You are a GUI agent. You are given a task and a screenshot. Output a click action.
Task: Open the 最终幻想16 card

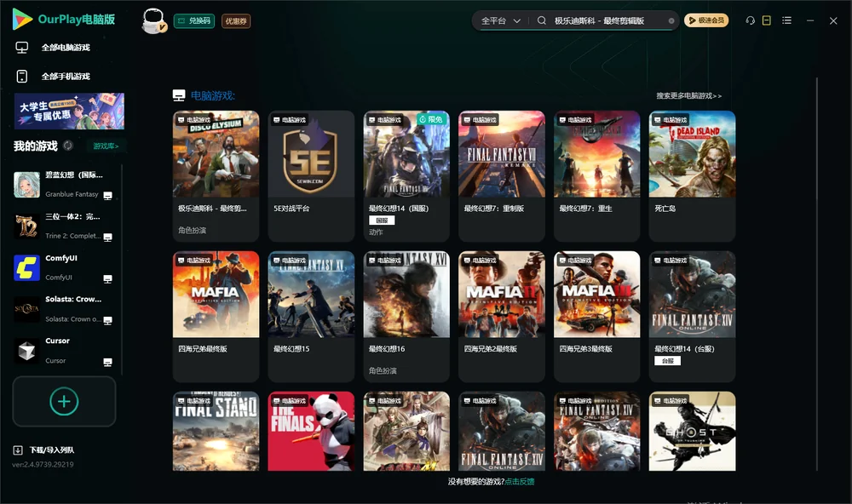point(406,317)
